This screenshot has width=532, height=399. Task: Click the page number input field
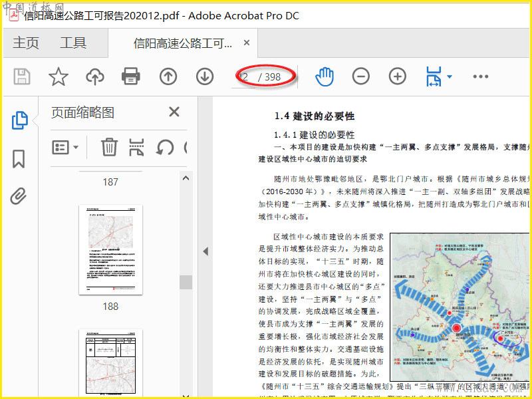(243, 77)
